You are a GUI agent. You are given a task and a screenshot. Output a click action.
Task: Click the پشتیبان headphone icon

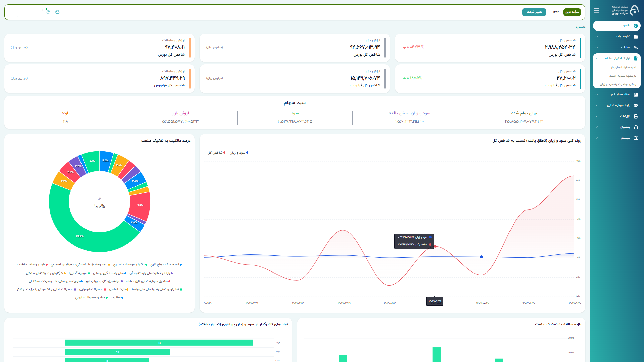coord(636,127)
